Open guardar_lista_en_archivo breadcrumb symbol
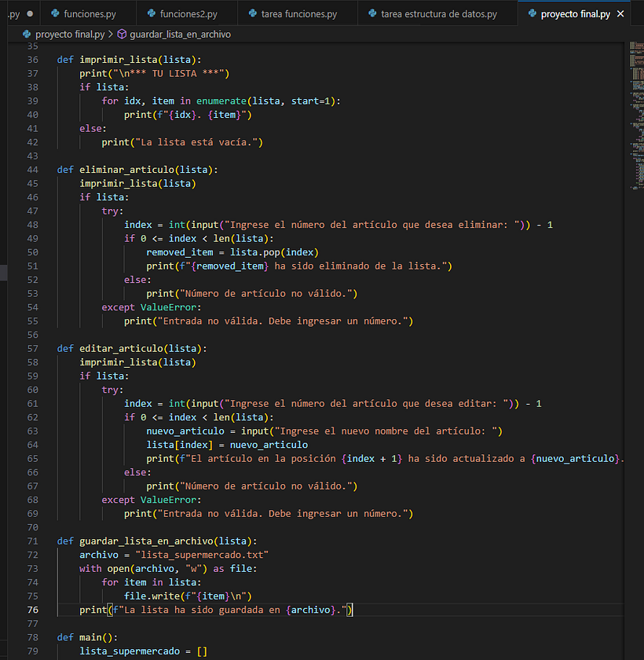The height and width of the screenshot is (660, 644). [x=180, y=34]
